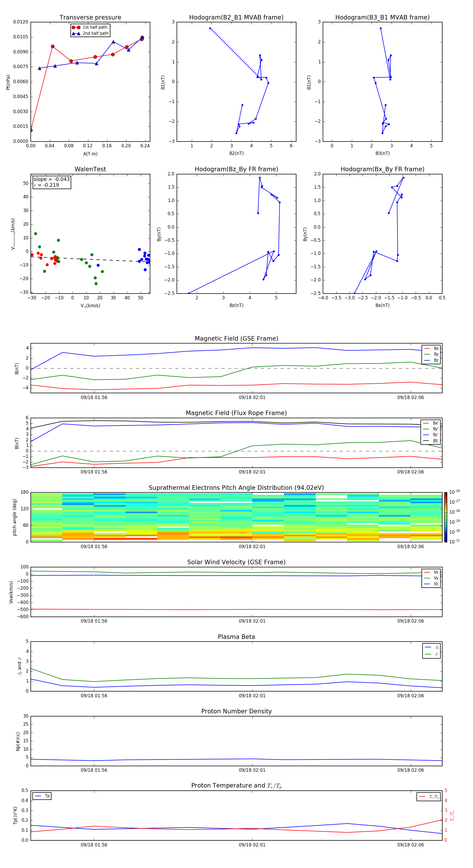Click the "Pt(nPa)" y-axis label
The image size is (473, 868).
[x=8, y=82]
